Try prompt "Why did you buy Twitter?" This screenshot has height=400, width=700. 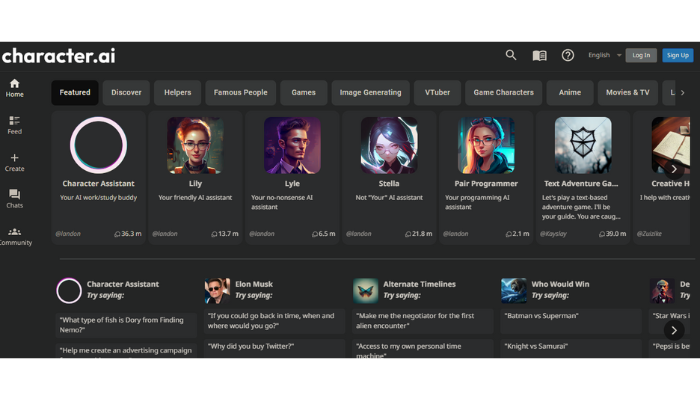(274, 347)
